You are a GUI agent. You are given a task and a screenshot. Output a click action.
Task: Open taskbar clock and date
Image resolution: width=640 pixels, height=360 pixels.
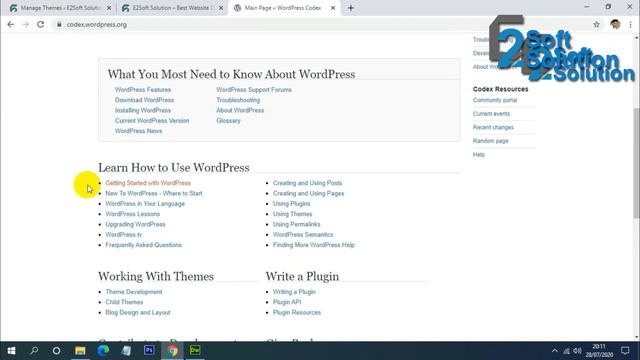point(599,351)
